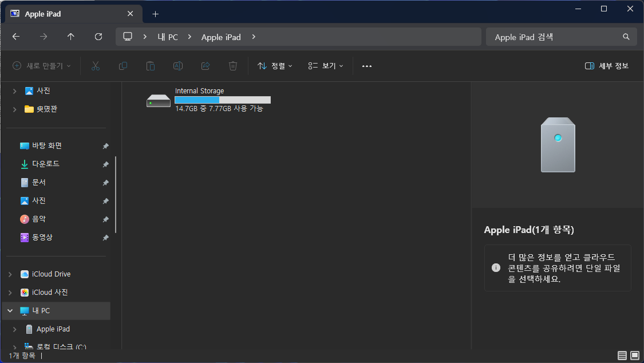The width and height of the screenshot is (644, 363).
Task: Click chevron before 내 PC in address bar
Action: tap(145, 37)
